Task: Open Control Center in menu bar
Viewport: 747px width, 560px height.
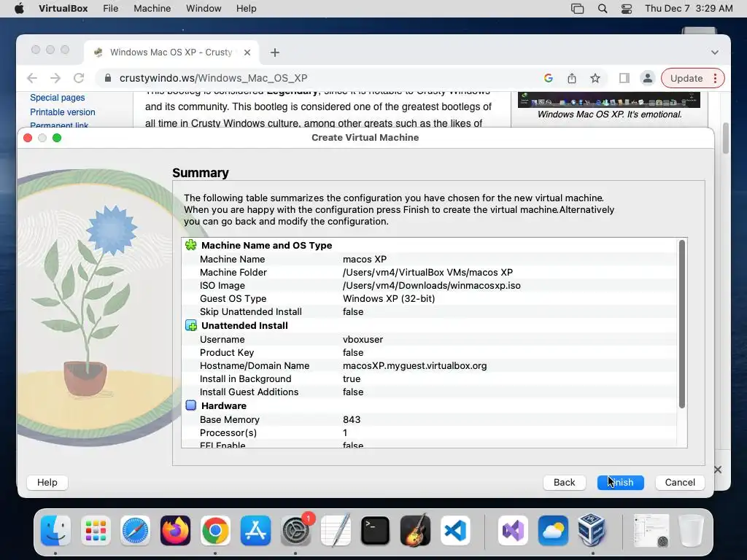Action: point(627,9)
